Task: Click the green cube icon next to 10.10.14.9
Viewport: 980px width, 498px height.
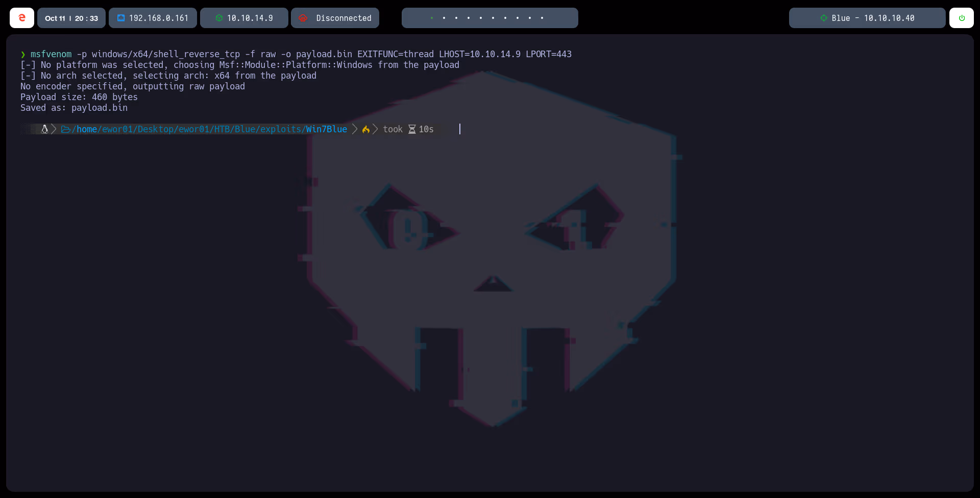Action: coord(219,18)
